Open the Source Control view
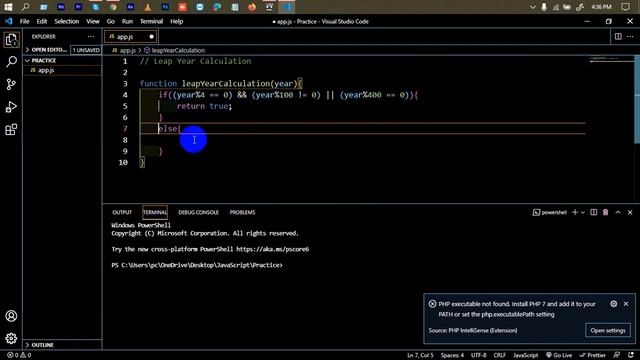The image size is (640, 360). [11, 84]
